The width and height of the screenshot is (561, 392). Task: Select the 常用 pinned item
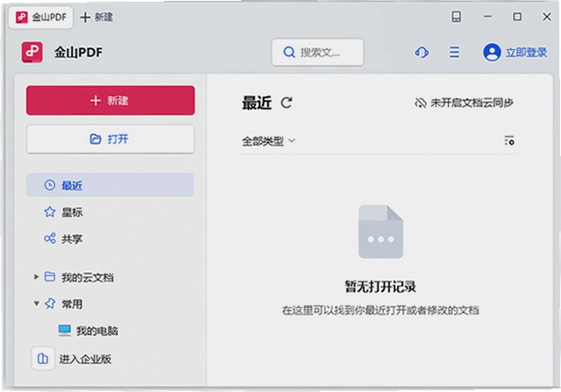[64, 304]
